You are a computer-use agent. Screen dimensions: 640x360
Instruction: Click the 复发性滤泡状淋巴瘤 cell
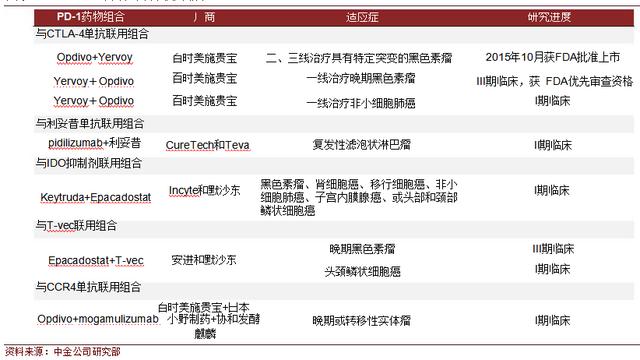tap(361, 144)
